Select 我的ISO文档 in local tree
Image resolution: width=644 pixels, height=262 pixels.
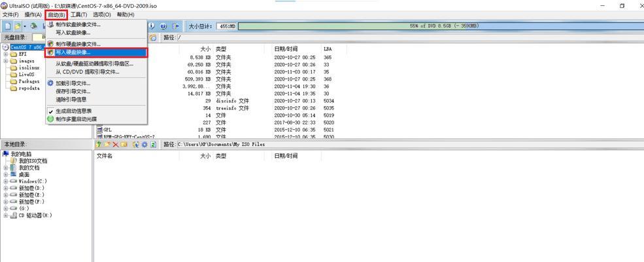(33, 161)
